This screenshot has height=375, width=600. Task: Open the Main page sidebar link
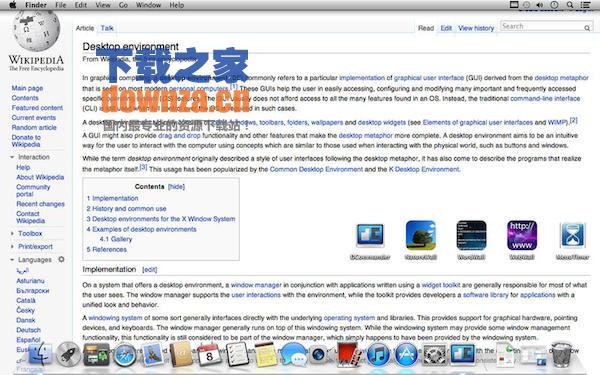(x=27, y=88)
